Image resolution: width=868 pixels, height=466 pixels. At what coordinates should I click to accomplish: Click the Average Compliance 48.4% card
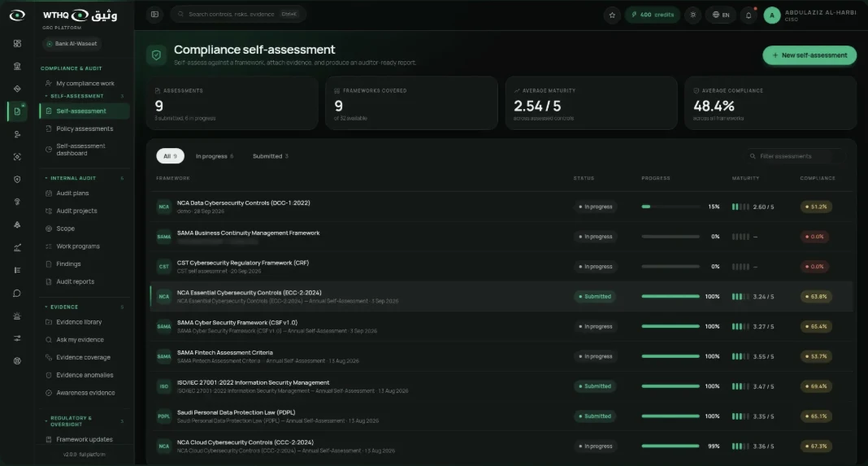[770, 103]
